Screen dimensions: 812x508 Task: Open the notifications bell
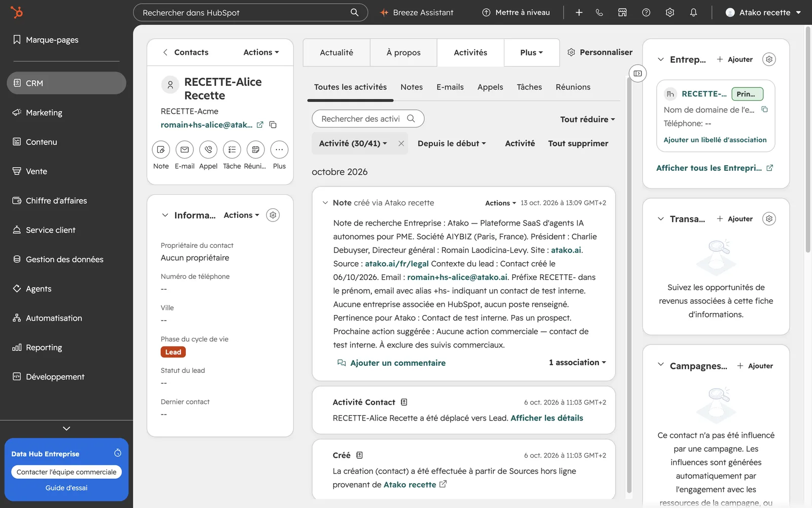pyautogui.click(x=693, y=13)
